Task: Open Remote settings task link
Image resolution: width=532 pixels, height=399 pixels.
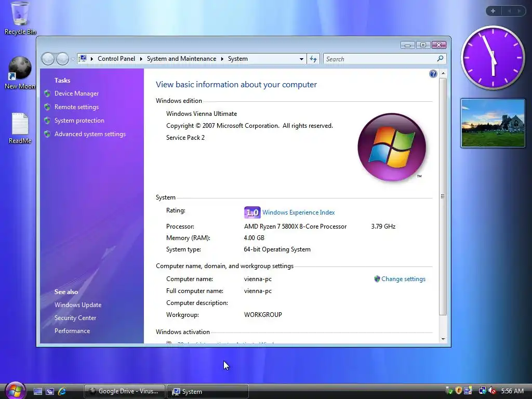Action: coord(77,107)
